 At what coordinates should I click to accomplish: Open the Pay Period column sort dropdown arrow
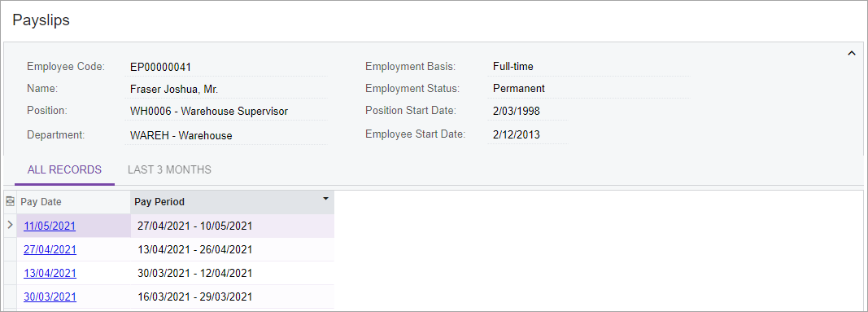(x=325, y=199)
